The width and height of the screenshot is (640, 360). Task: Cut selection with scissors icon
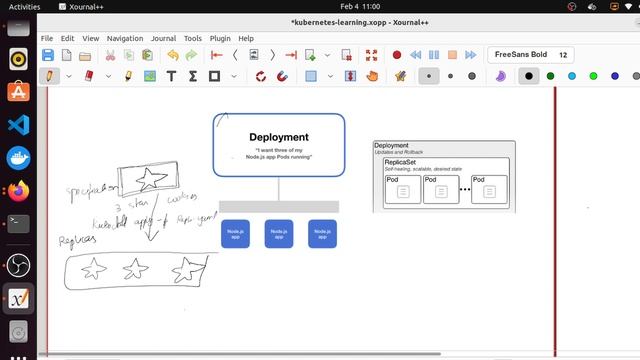coord(110,55)
